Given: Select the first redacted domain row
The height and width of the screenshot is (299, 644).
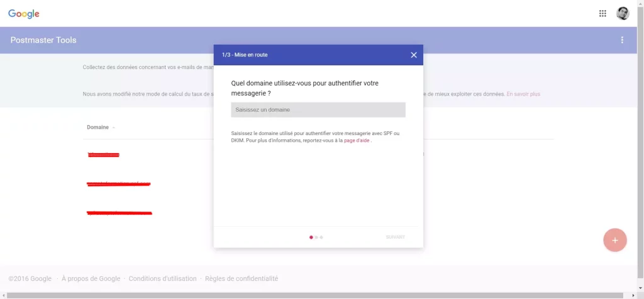Looking at the screenshot, I should coord(104,155).
